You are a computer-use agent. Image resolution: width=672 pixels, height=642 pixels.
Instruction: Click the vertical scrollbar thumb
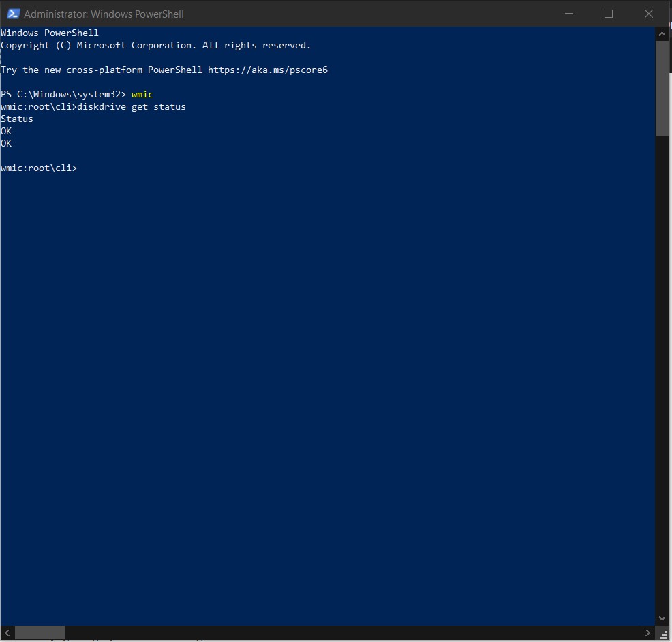coord(662,89)
